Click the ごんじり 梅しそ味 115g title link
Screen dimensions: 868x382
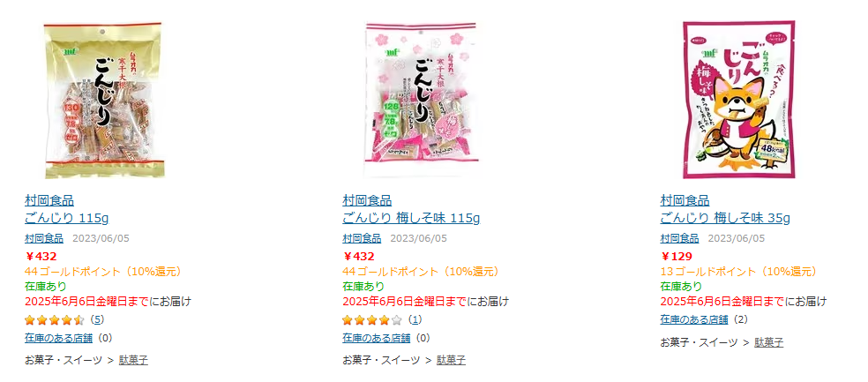click(x=411, y=218)
